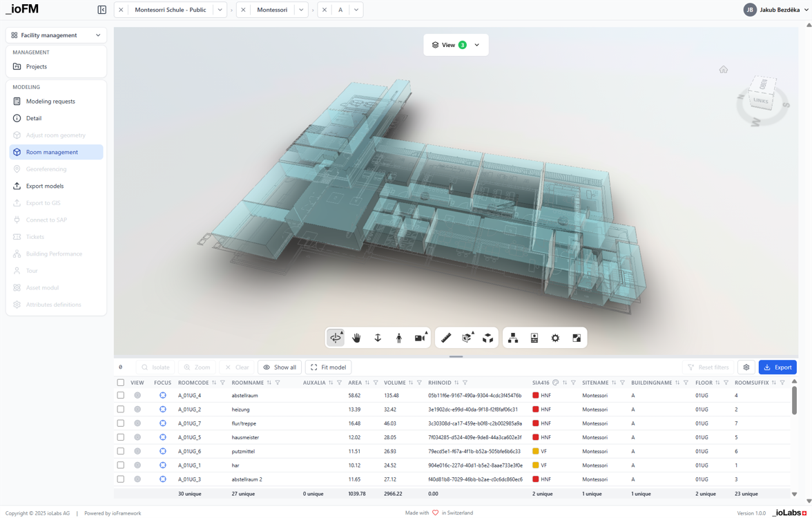Open the Facility management dropdown
Screen dimensions: 812x518
[x=55, y=35]
